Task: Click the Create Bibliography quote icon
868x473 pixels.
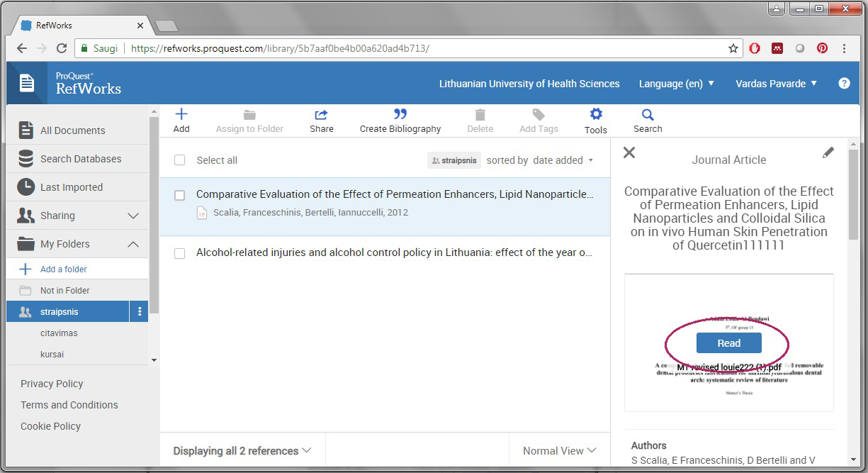Action: coord(400,115)
